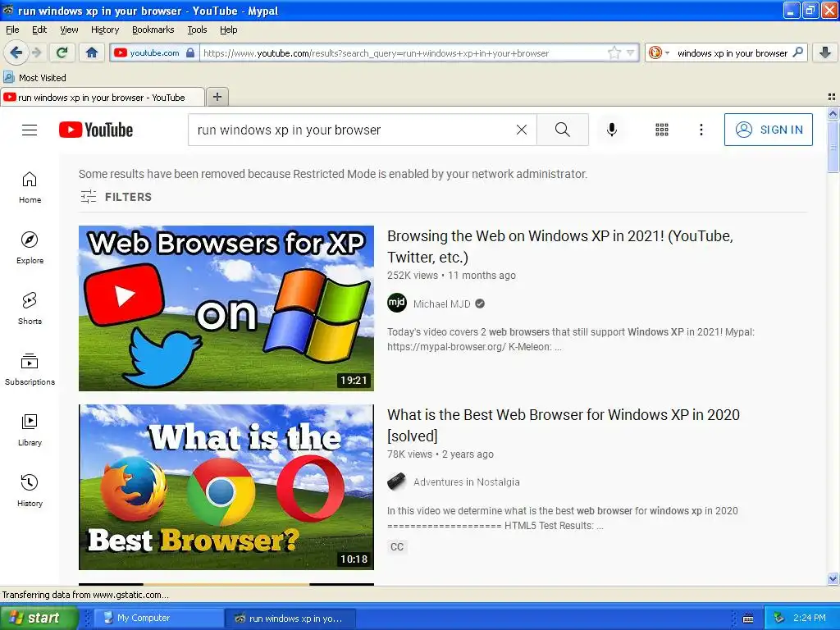Click the page scrollbar up arrow
840x630 pixels.
[x=833, y=113]
